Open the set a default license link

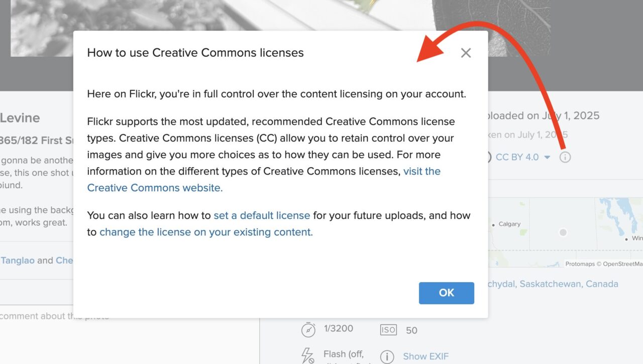pyautogui.click(x=262, y=215)
